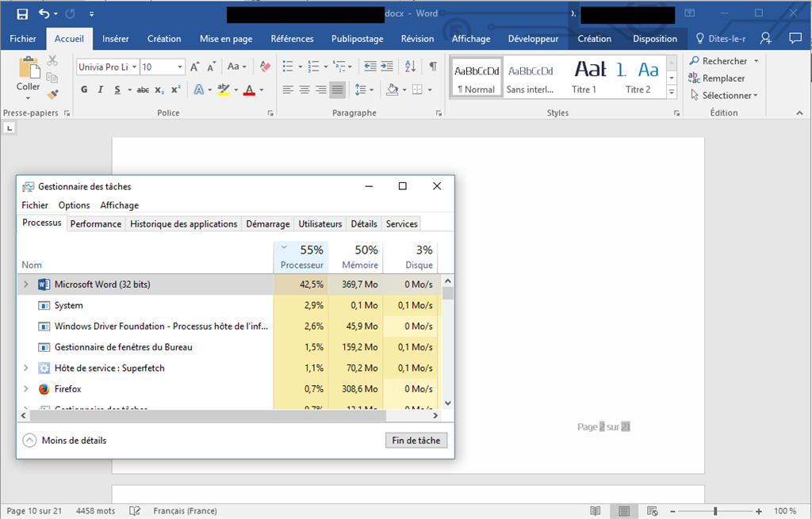The height and width of the screenshot is (519, 812).
Task: Switch to Performance tab in Task Manager
Action: pos(96,224)
